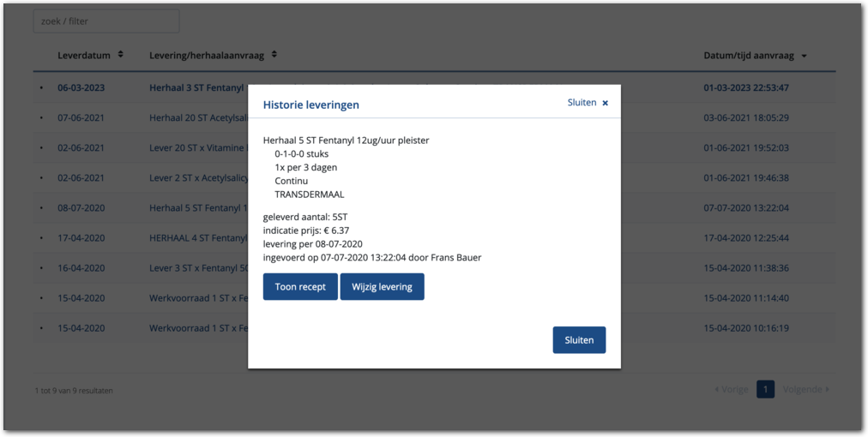Open the 06-03-2023 Herhaal 3 ST Fentanyl row
The height and width of the screenshot is (437, 868).
tap(196, 87)
